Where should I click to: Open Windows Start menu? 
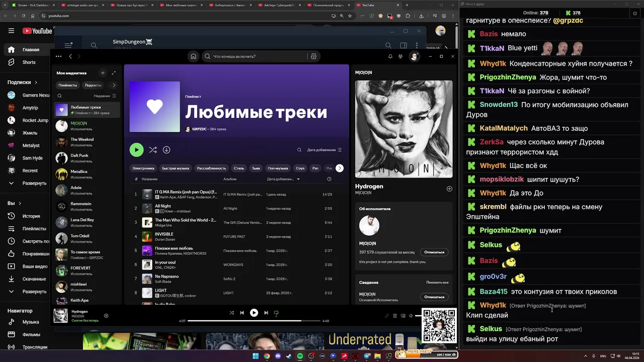tap(256, 356)
